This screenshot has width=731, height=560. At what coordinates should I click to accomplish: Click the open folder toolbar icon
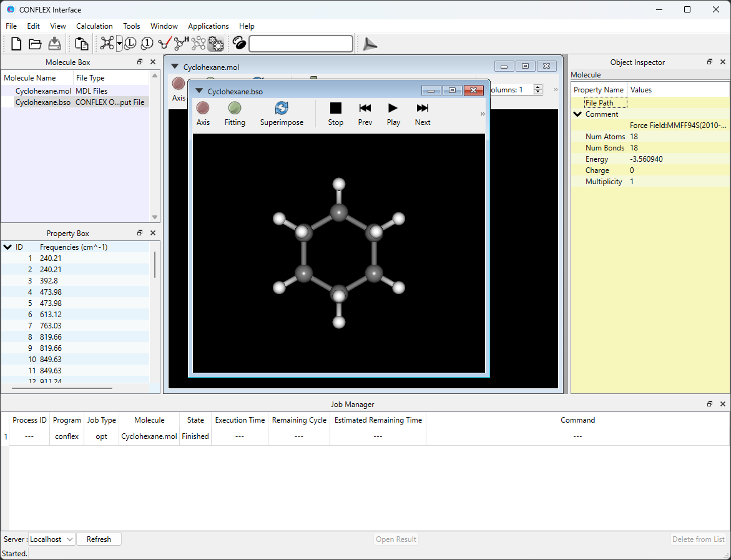35,44
